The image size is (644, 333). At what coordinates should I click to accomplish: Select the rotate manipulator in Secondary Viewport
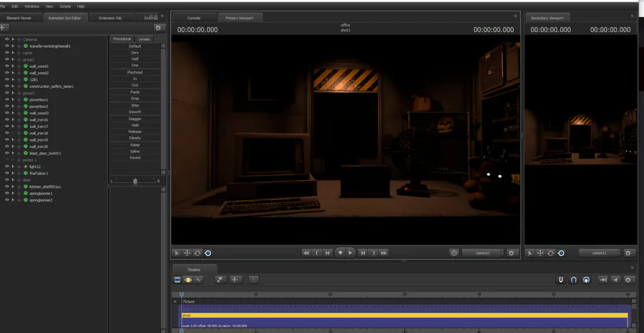pos(551,253)
